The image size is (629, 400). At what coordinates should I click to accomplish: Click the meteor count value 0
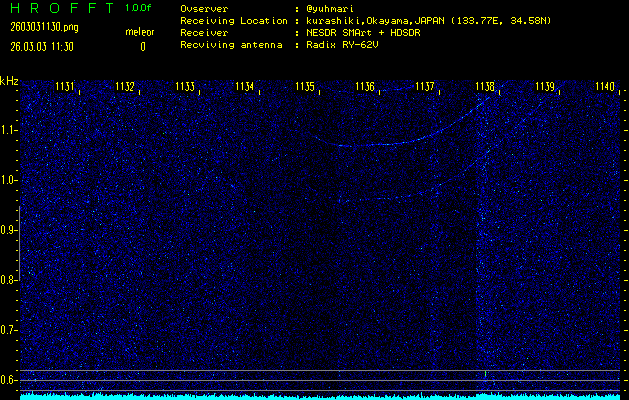click(142, 46)
